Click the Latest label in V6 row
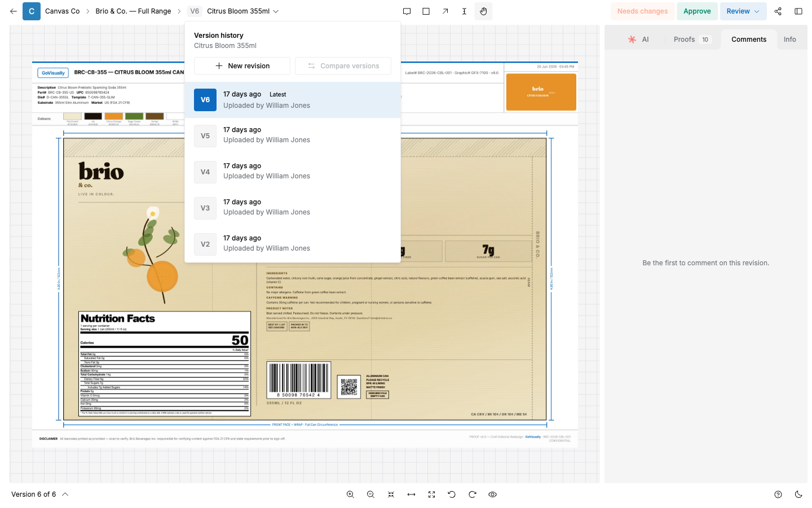This screenshot has width=812, height=508. pyautogui.click(x=277, y=95)
